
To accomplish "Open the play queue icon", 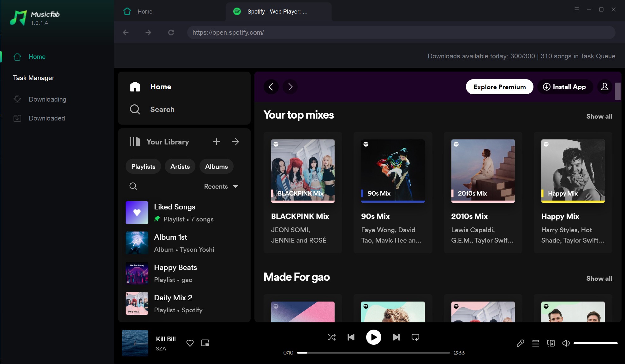I will 536,343.
